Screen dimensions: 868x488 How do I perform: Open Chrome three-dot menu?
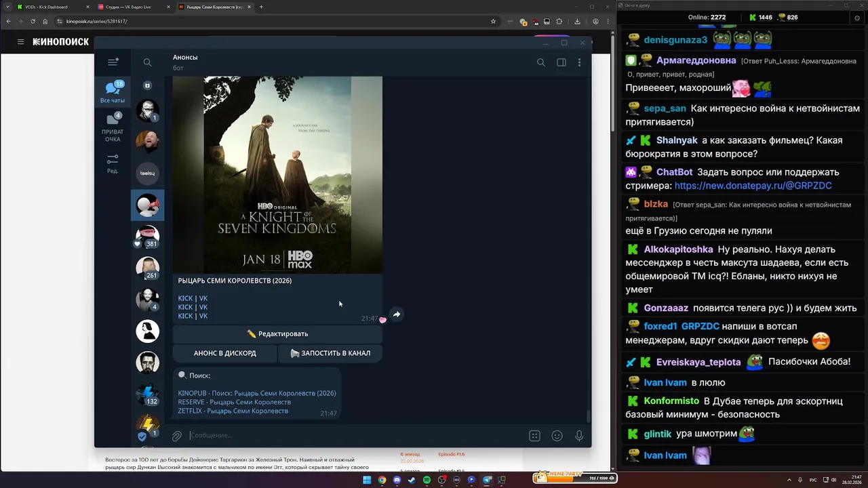pyautogui.click(x=608, y=21)
